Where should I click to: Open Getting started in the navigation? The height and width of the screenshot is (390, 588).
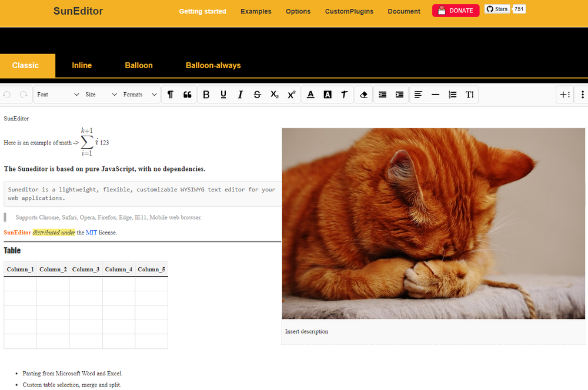pos(202,11)
